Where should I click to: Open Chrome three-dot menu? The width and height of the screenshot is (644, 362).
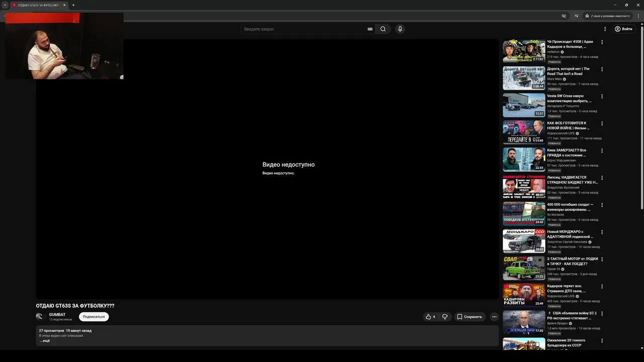point(638,16)
